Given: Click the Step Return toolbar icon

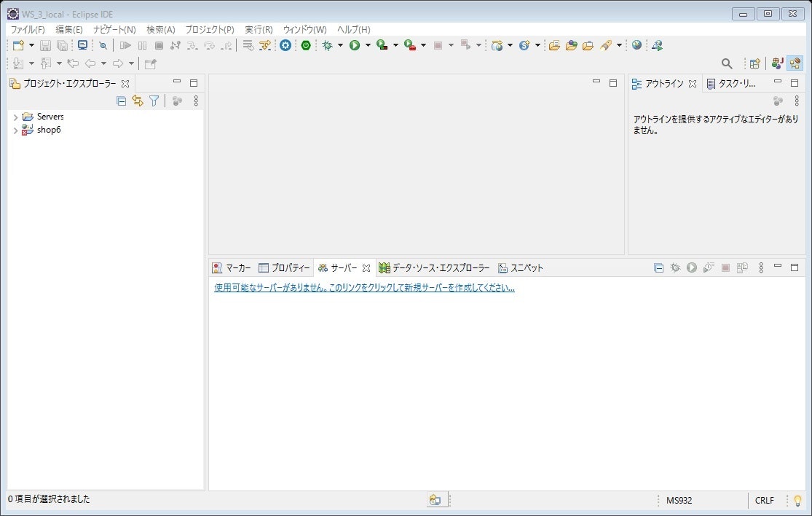Looking at the screenshot, I should 226,46.
